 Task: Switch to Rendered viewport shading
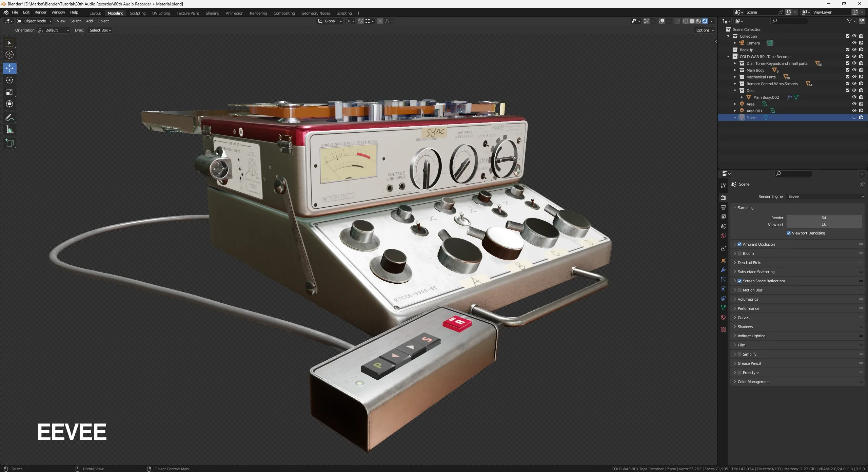coord(706,21)
